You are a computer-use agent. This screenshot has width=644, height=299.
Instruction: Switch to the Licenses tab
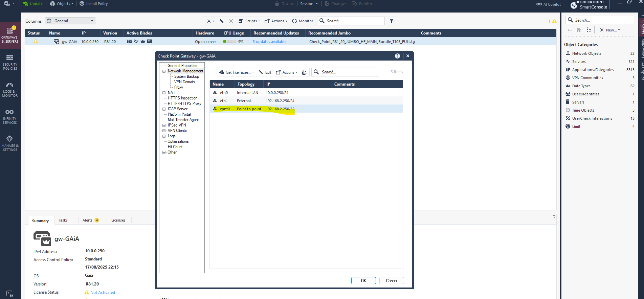coord(118,220)
